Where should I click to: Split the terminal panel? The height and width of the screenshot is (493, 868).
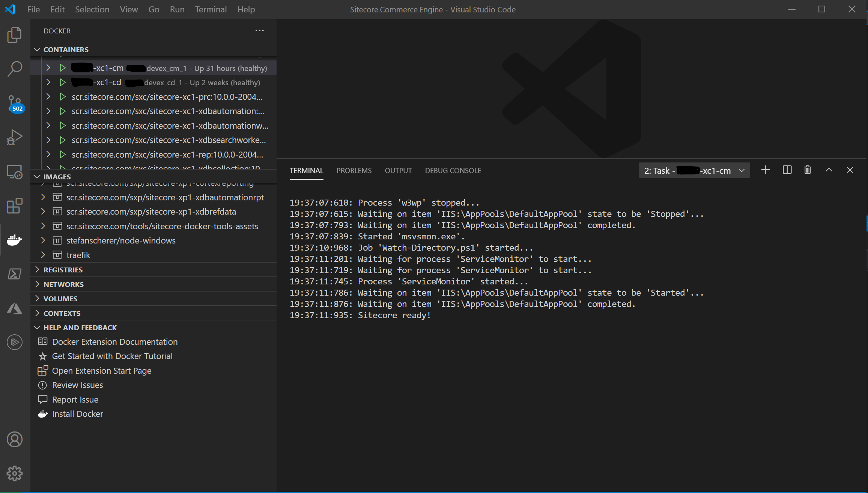point(787,170)
